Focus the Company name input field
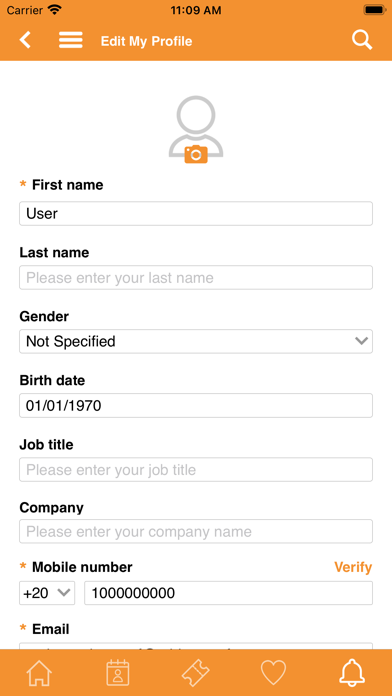 pyautogui.click(x=196, y=531)
